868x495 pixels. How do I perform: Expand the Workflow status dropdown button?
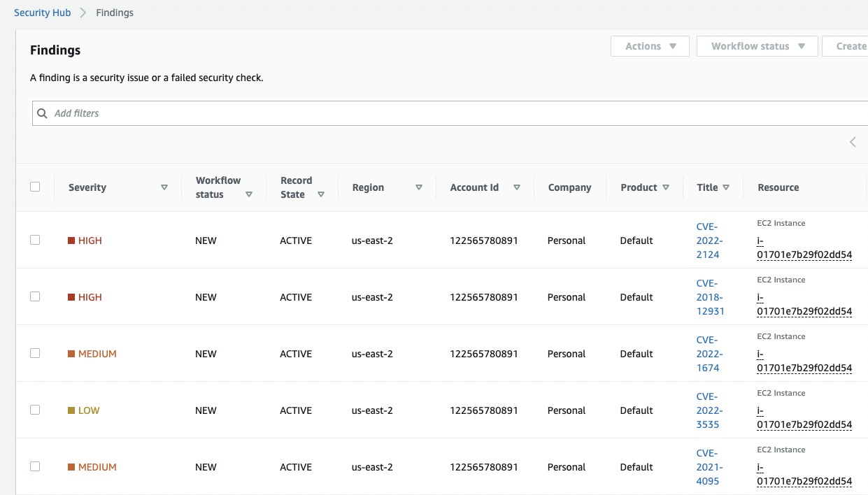757,46
